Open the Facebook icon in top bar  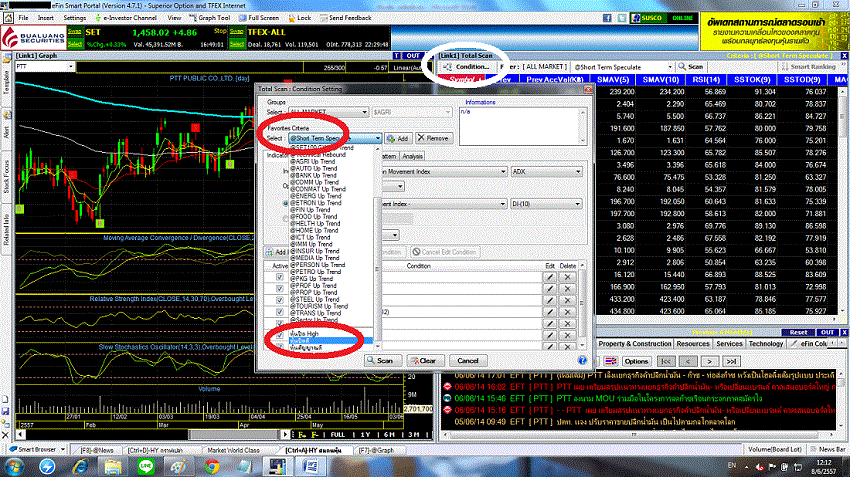pyautogui.click(x=607, y=18)
